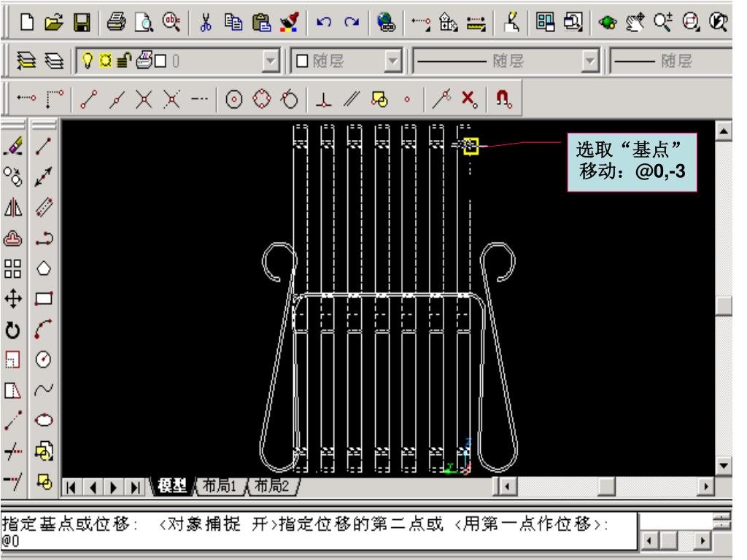Select the Array tool
This screenshot has width=747, height=560.
pos(13,268)
